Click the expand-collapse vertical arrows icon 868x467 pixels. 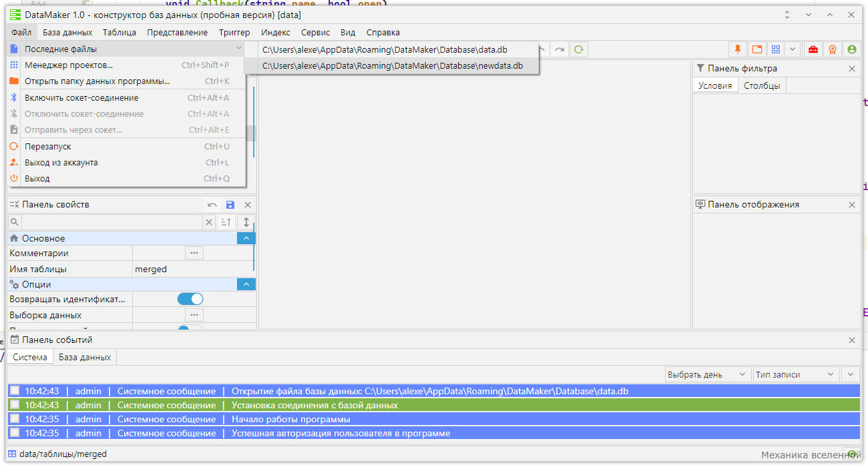pyautogui.click(x=246, y=222)
